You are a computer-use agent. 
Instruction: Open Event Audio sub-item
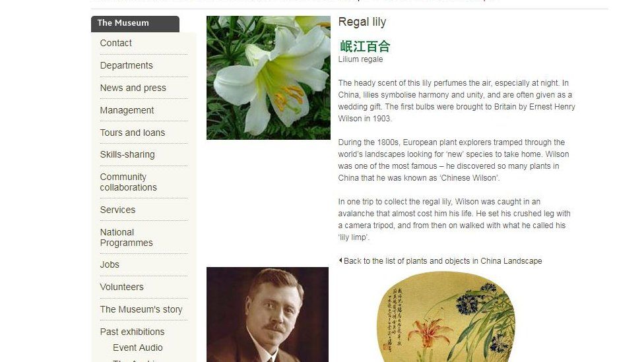coord(138,347)
